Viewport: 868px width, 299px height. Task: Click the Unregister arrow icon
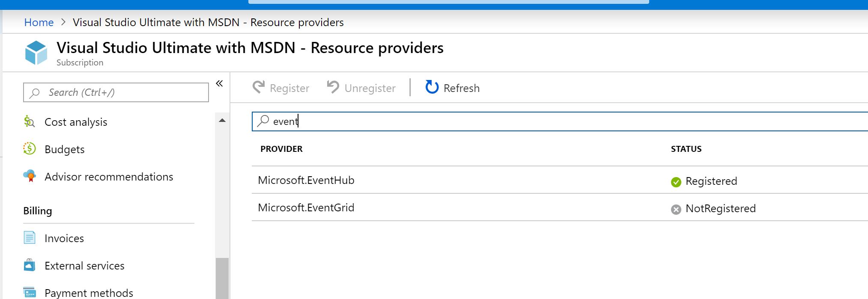333,87
